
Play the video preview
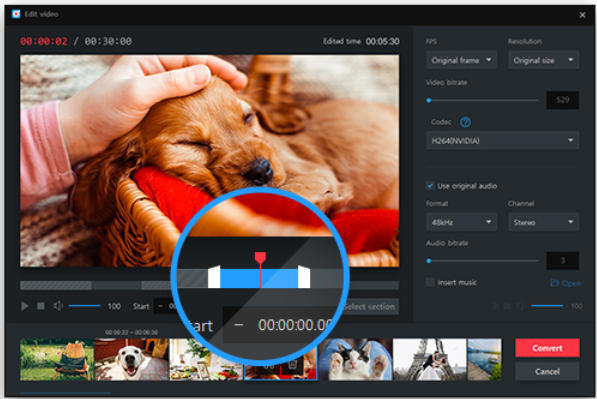click(x=25, y=306)
